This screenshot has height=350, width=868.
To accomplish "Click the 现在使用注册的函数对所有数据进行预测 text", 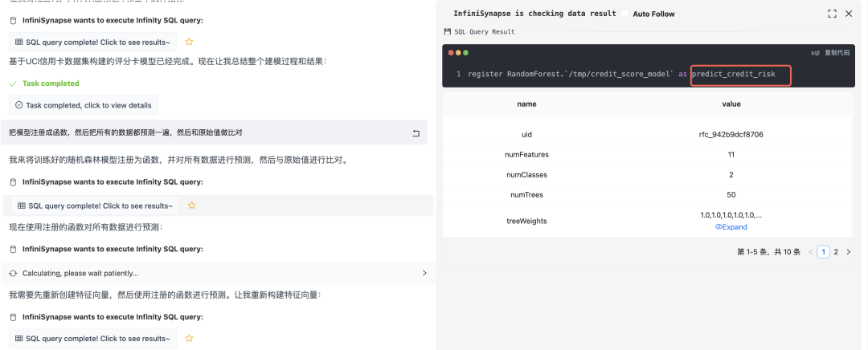I will coord(86,227).
